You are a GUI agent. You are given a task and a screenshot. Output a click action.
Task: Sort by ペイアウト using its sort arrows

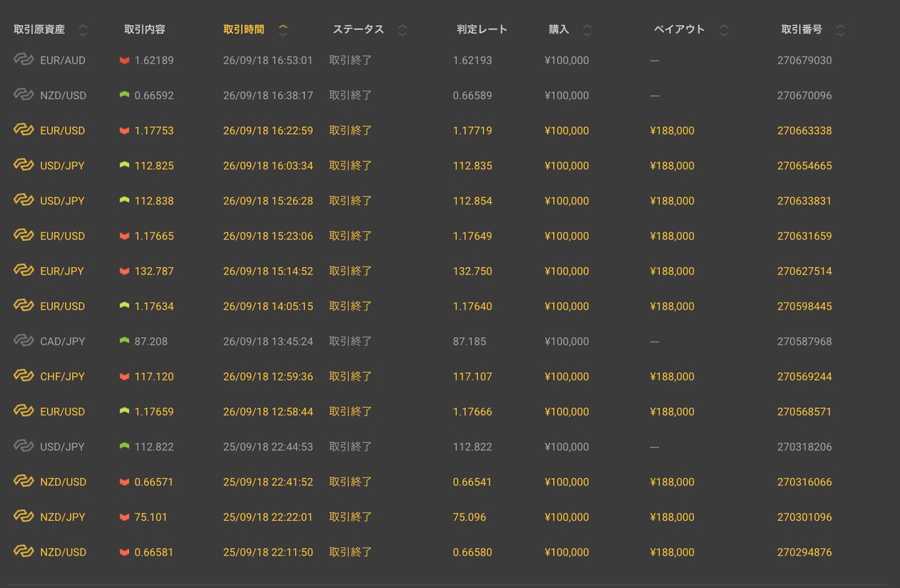pyautogui.click(x=724, y=30)
